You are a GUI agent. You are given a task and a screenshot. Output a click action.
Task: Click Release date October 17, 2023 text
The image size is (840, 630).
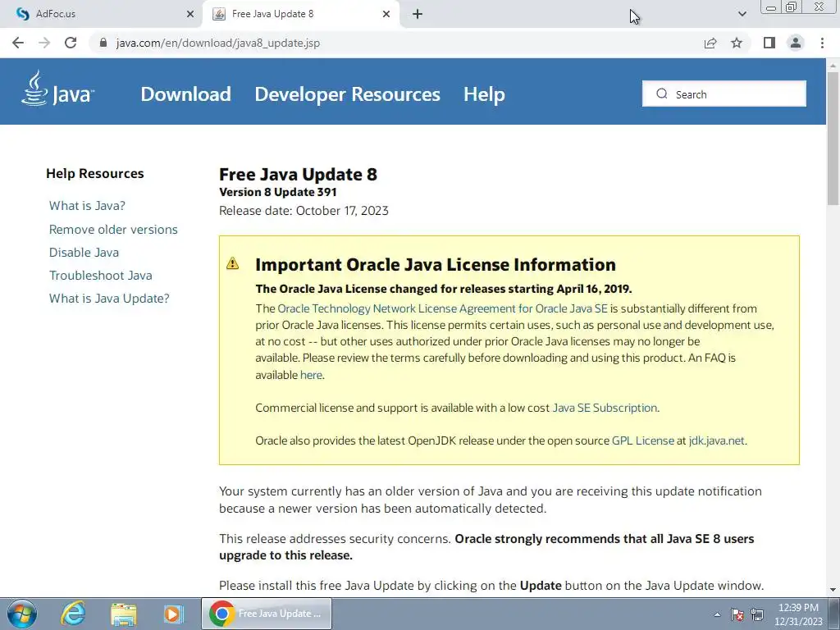[304, 211]
